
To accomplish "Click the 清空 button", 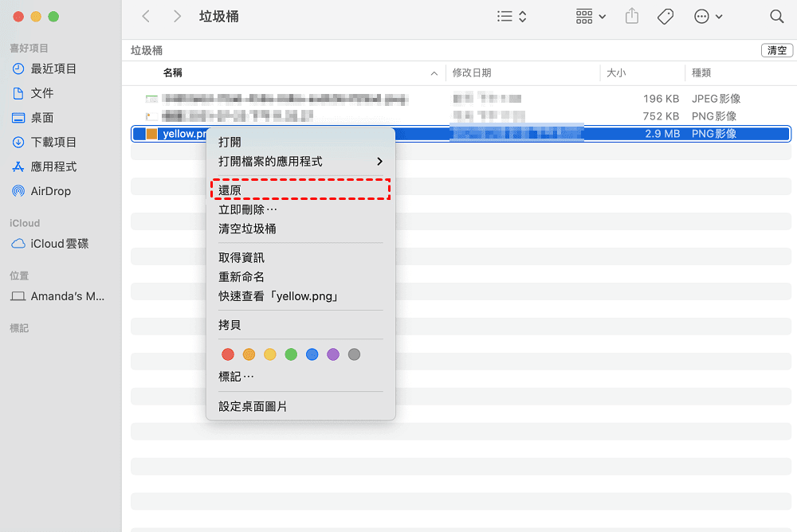I will pos(776,50).
